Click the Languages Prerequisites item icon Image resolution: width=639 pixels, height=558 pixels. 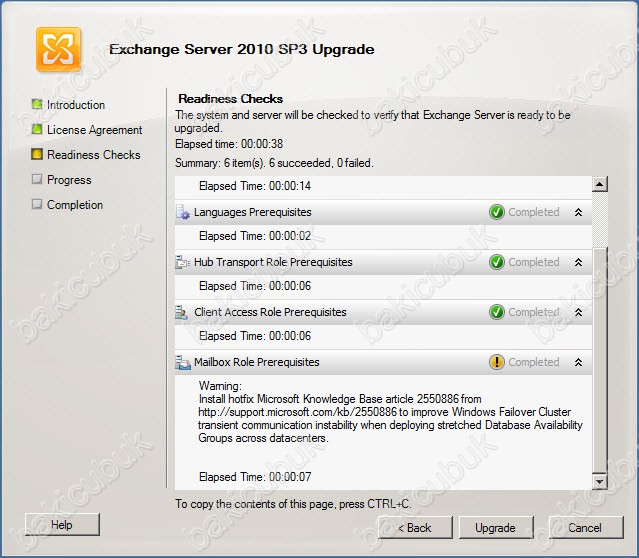183,212
